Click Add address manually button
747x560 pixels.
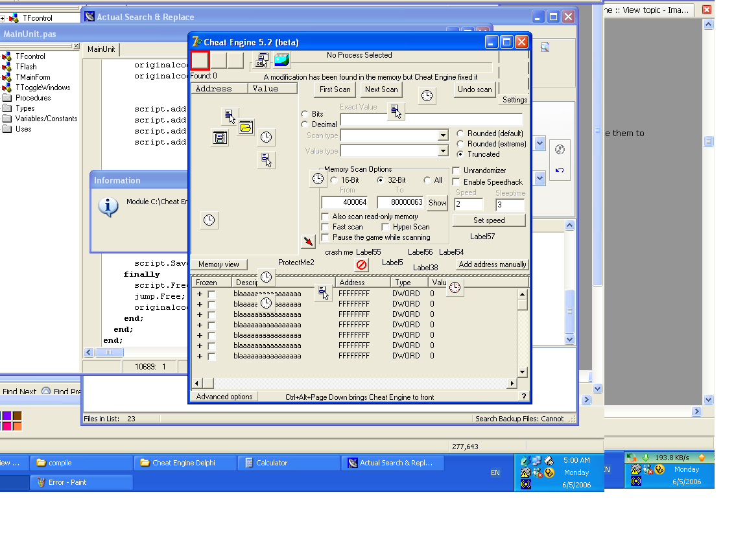(492, 264)
